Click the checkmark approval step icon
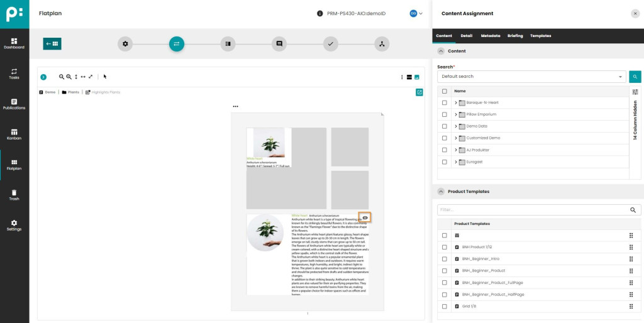The height and width of the screenshot is (323, 644). click(x=330, y=44)
